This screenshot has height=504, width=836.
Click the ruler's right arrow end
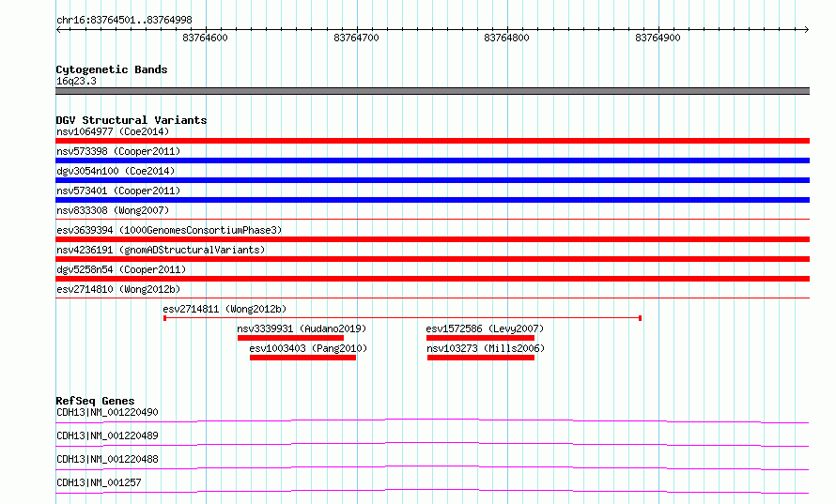(x=806, y=29)
